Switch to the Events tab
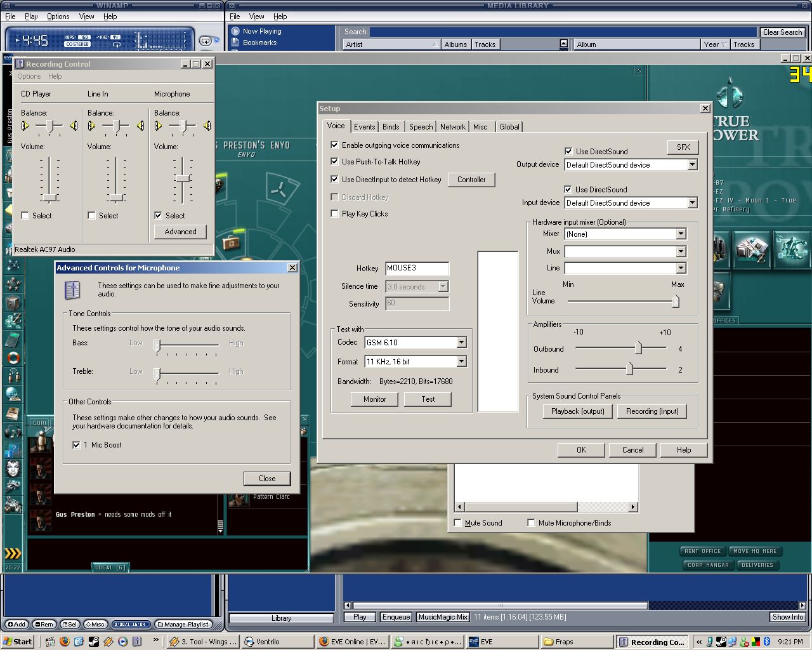The image size is (812, 650). click(x=365, y=127)
